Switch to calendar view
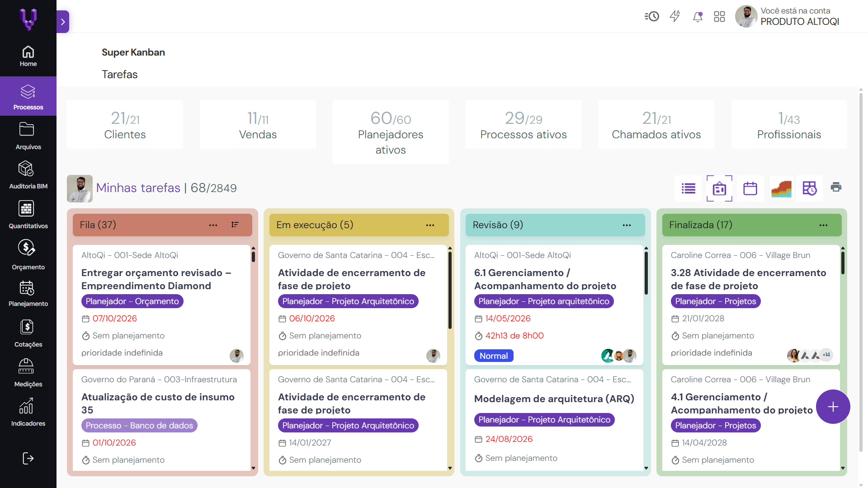 (x=750, y=188)
